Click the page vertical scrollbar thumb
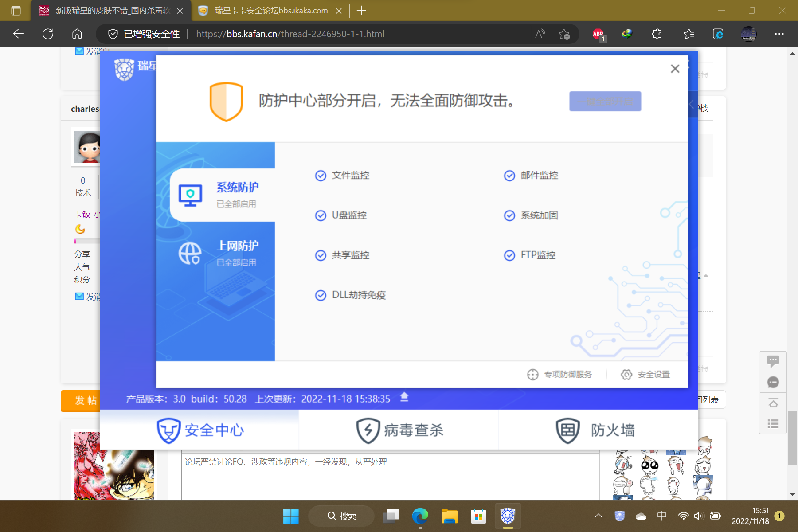The height and width of the screenshot is (532, 798). pos(792,438)
